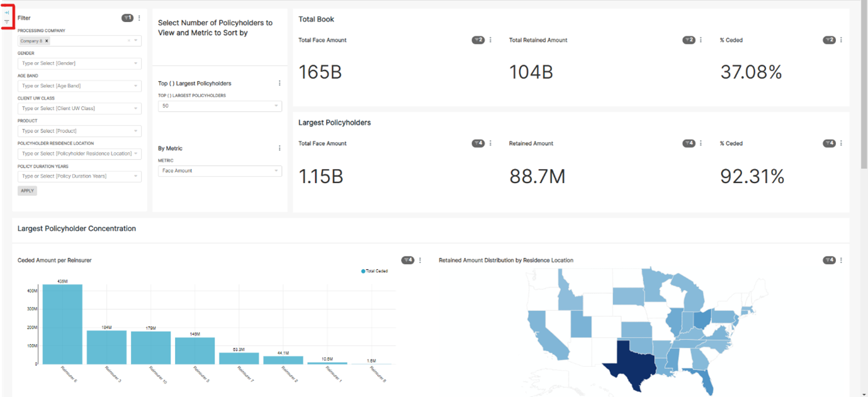Select the Reinsurer 5 bar labeled 148M
Screen dimensions: 868x397
click(x=195, y=350)
